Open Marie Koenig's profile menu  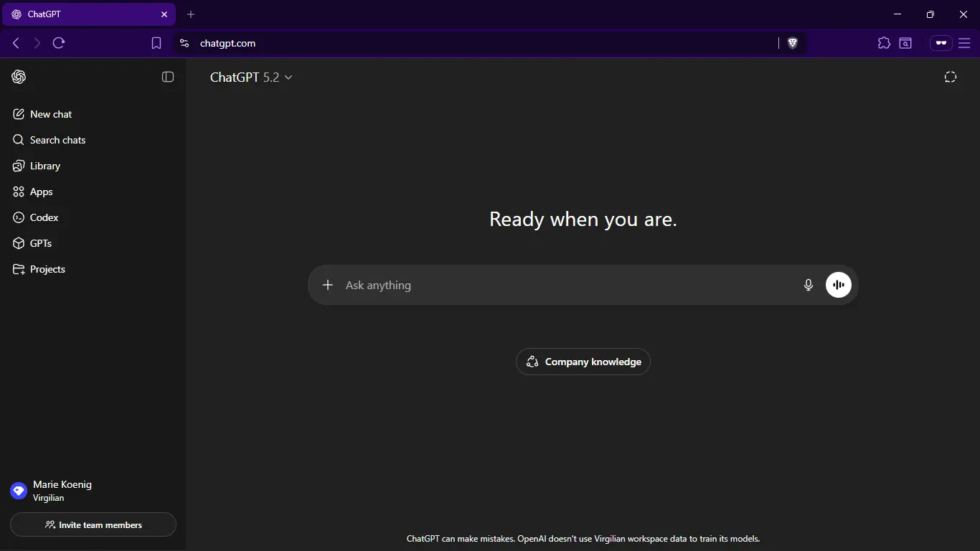click(x=93, y=491)
